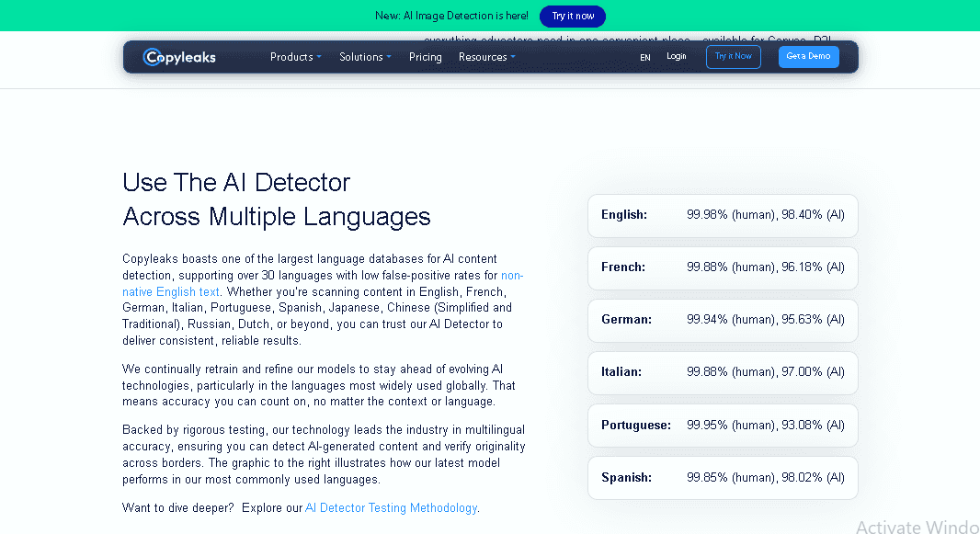Open the AI Detector Testing Methodology link

(x=391, y=507)
